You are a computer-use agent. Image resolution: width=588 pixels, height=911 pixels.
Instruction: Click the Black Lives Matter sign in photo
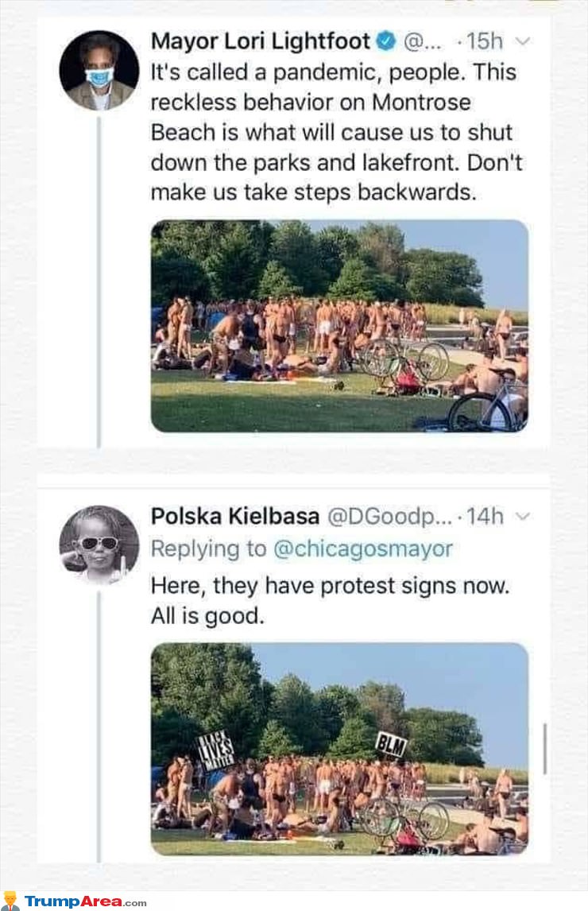[216, 749]
